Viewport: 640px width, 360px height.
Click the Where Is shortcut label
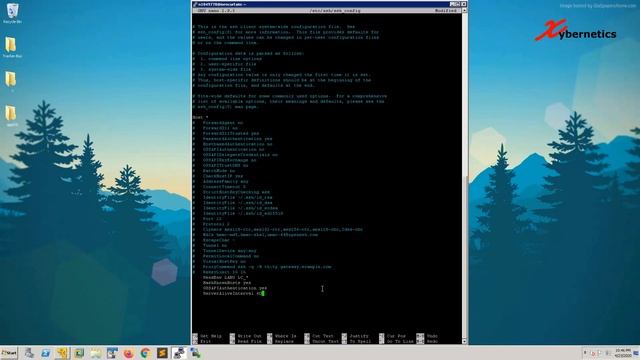coord(285,336)
